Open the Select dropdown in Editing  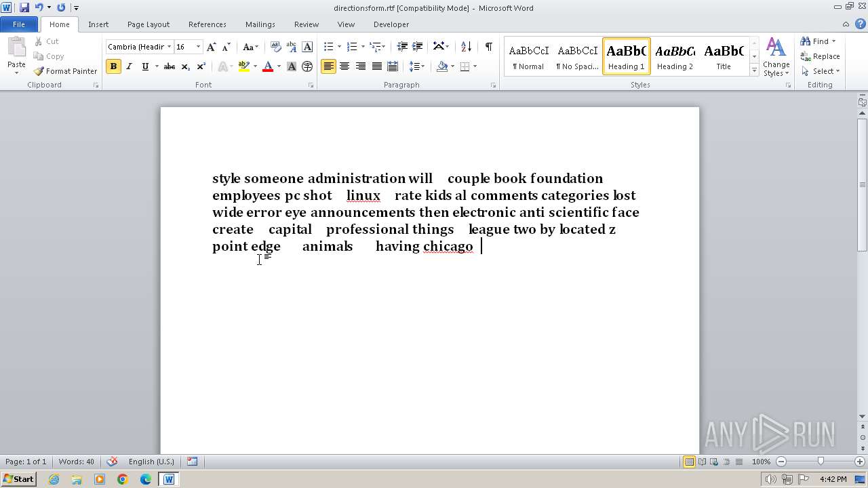point(821,71)
